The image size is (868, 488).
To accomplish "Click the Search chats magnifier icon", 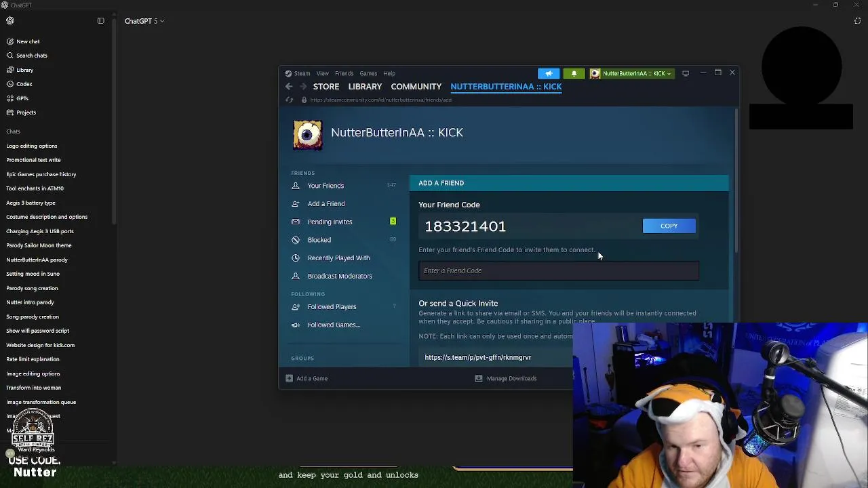I will (10, 56).
